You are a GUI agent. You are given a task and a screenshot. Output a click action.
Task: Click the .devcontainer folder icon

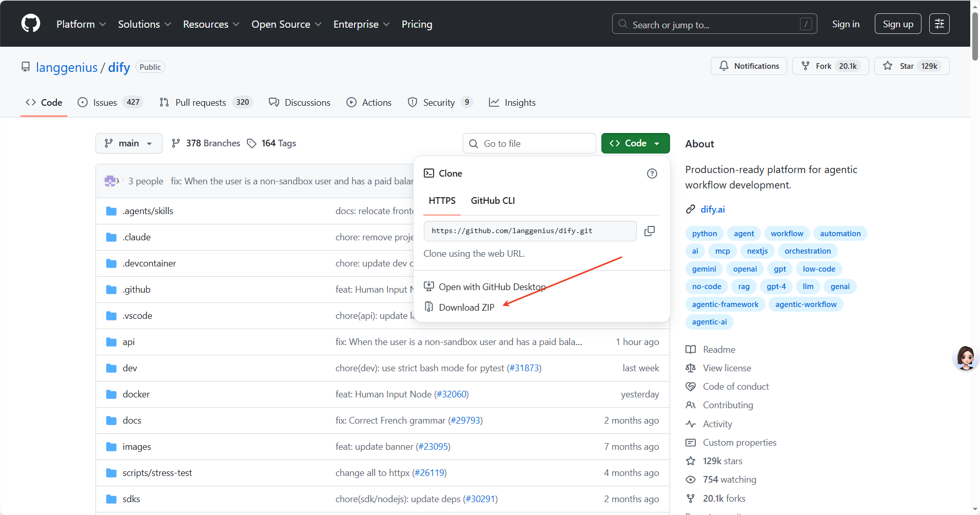[x=111, y=263]
